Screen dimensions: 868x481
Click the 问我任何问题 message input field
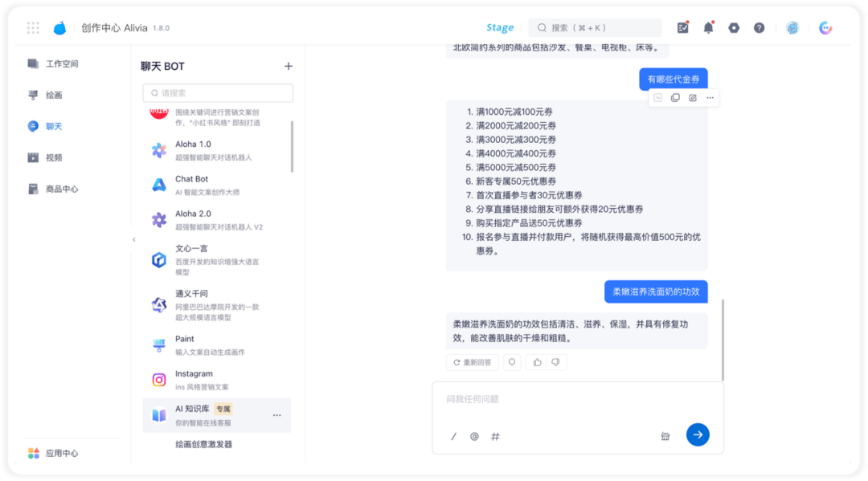pyautogui.click(x=577, y=399)
